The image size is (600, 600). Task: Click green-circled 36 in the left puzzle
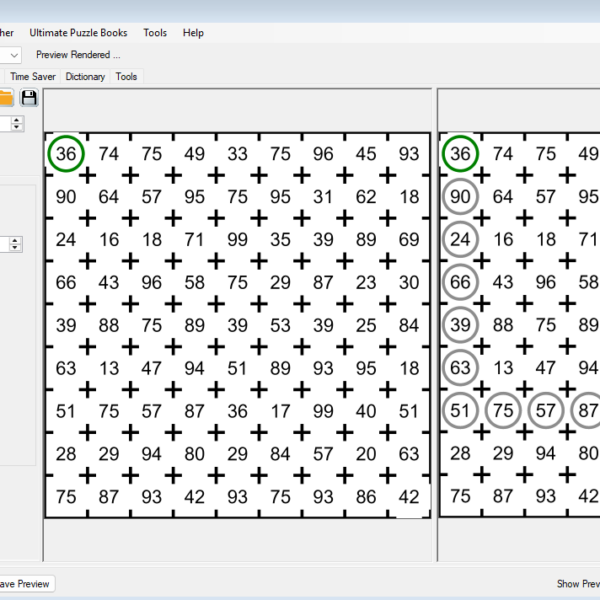pos(66,154)
